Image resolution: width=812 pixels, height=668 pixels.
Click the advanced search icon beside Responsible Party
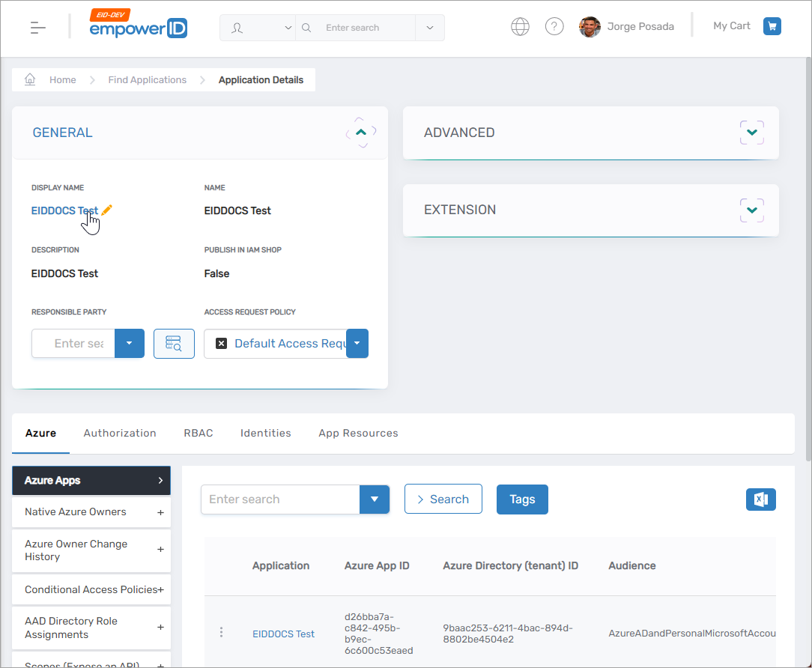(174, 344)
